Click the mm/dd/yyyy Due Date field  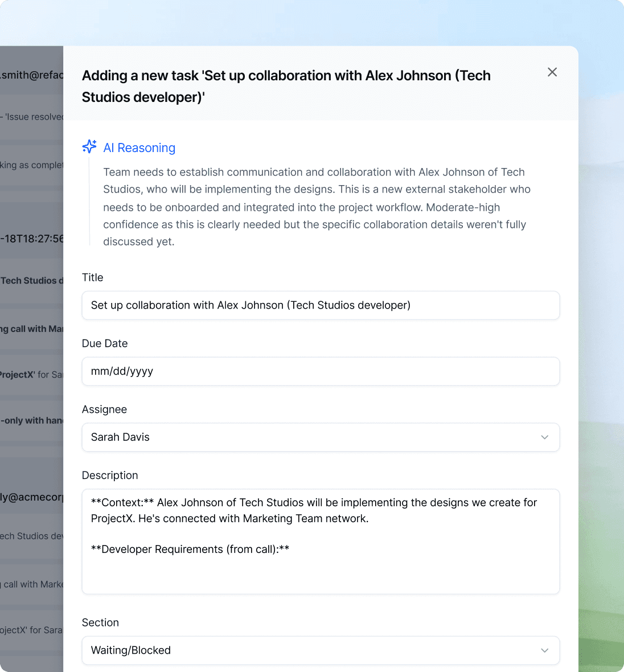coord(321,371)
